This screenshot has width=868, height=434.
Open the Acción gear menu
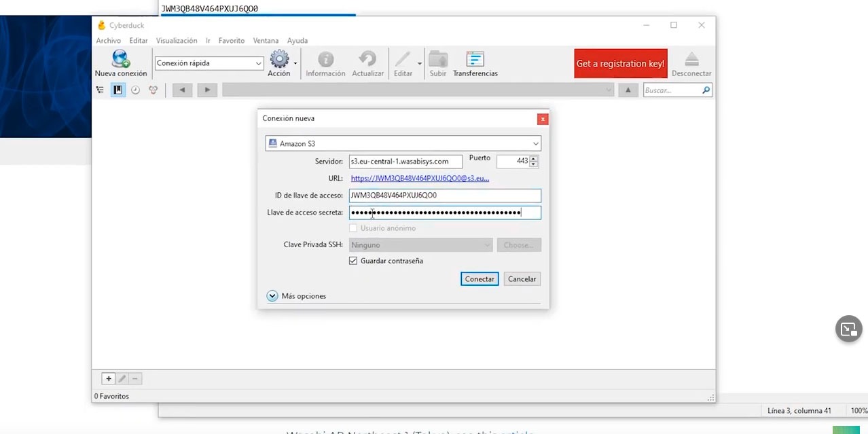[x=279, y=59]
